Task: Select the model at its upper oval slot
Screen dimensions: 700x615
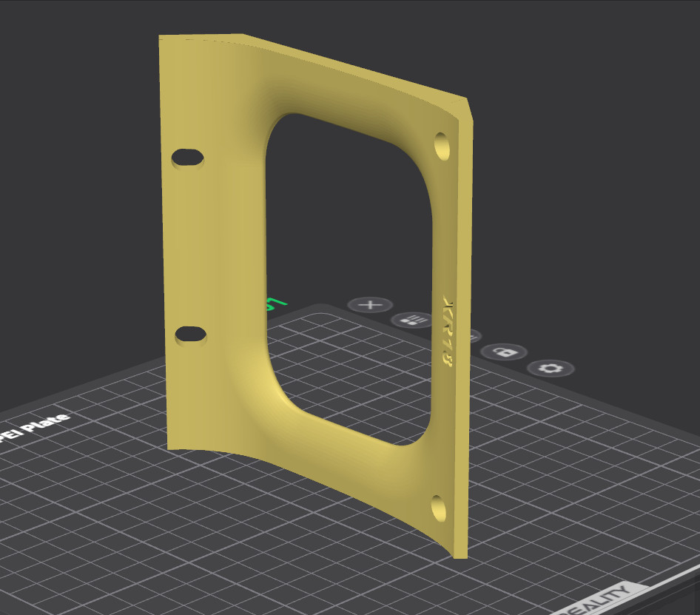Action: pyautogui.click(x=188, y=158)
